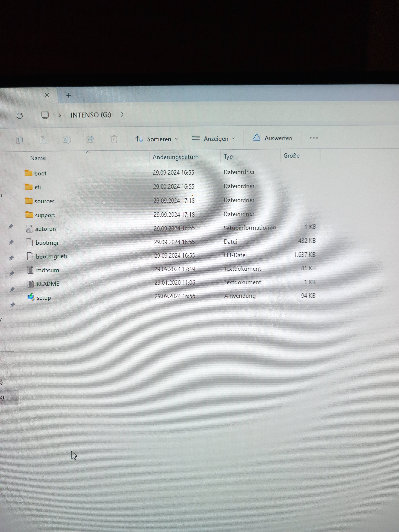Click the Auswerfen eject button
The height and width of the screenshot is (532, 399).
[273, 138]
